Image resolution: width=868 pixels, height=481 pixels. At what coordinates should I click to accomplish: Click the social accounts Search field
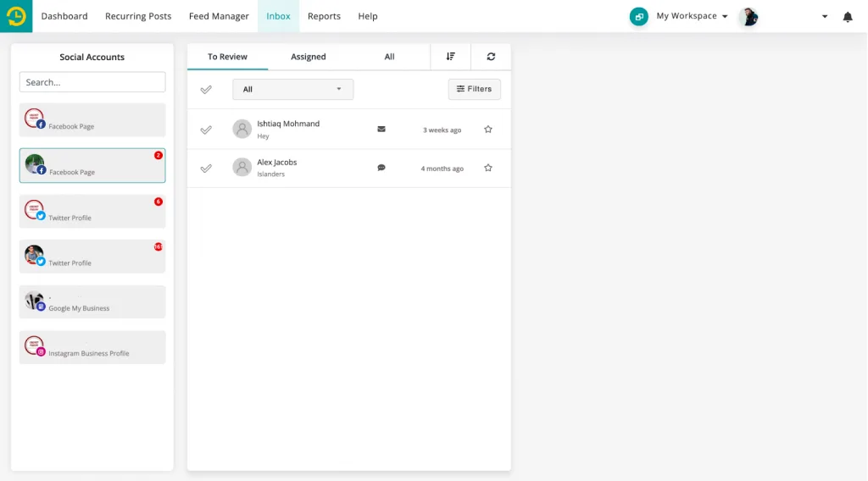click(x=92, y=82)
